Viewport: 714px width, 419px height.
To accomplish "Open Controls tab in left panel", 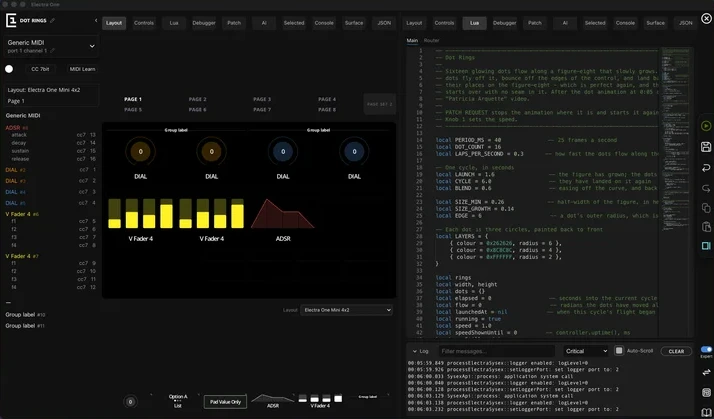I will pos(144,23).
